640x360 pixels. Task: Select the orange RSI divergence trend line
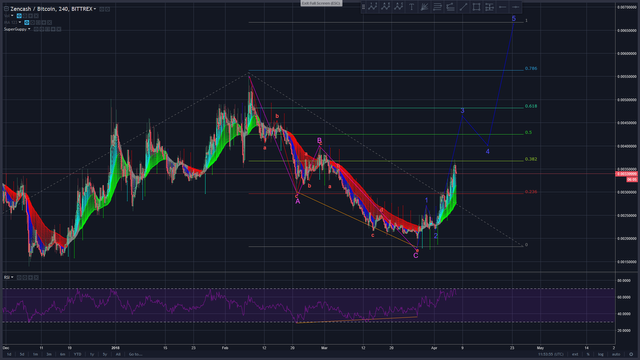(357, 320)
